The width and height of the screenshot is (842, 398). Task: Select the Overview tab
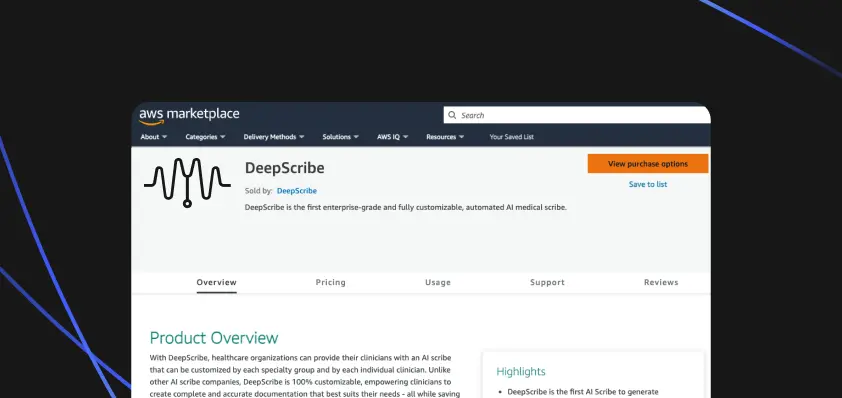(216, 283)
